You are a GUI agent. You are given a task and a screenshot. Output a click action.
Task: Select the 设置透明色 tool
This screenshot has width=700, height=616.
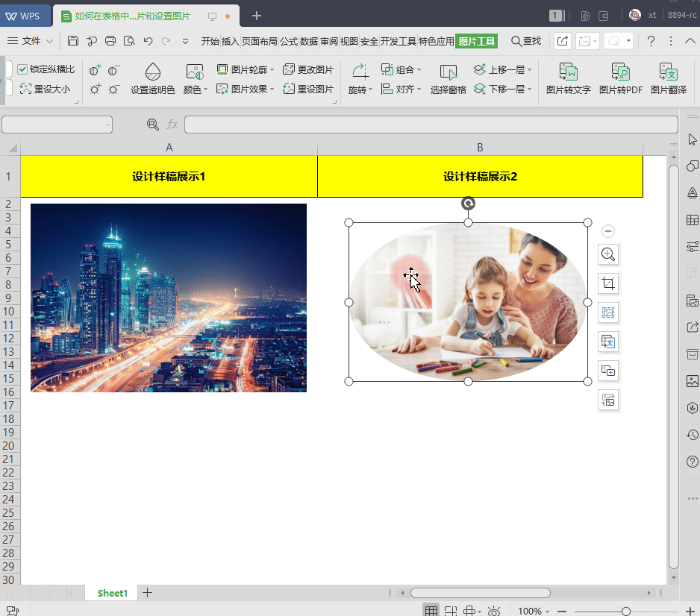click(x=153, y=78)
